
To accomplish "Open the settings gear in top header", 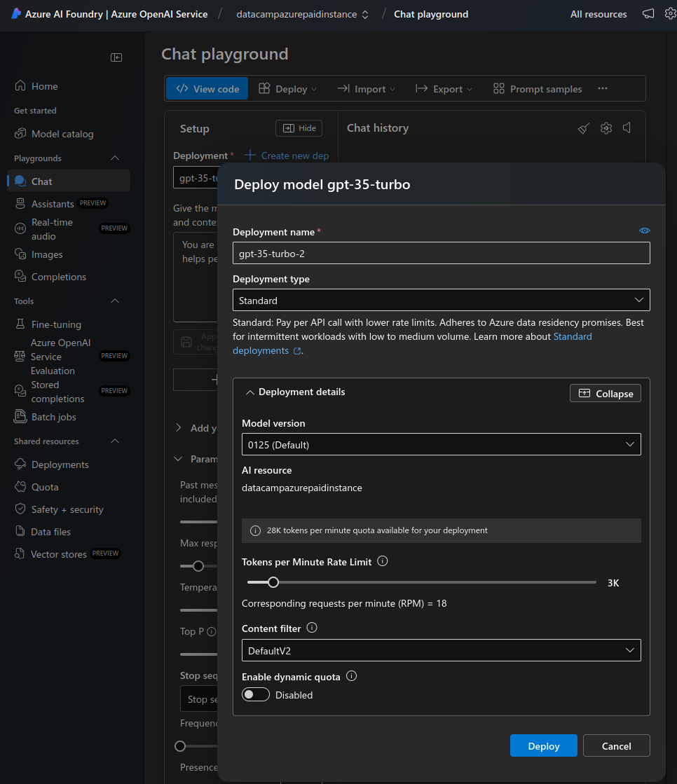I will point(671,13).
